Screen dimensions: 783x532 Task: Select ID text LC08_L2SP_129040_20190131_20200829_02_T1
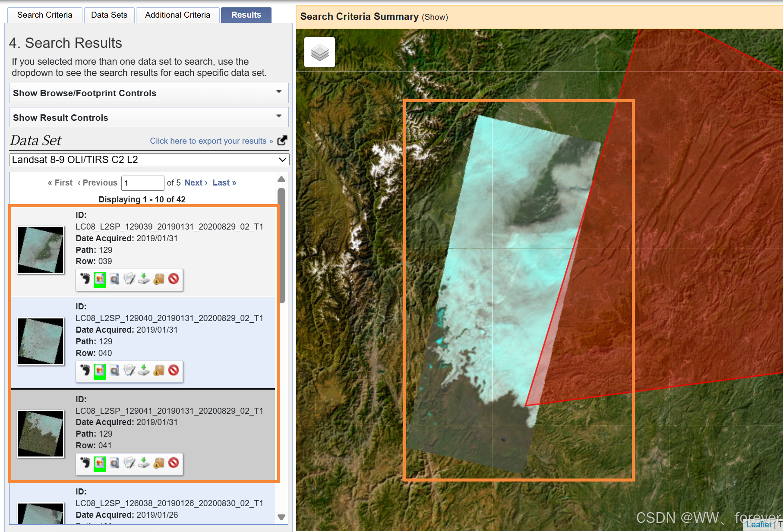(x=169, y=318)
